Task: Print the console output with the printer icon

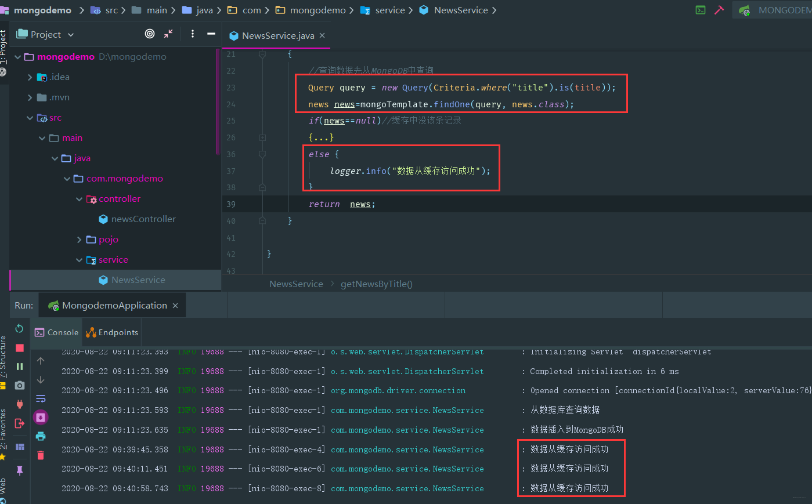Action: pyautogui.click(x=41, y=436)
